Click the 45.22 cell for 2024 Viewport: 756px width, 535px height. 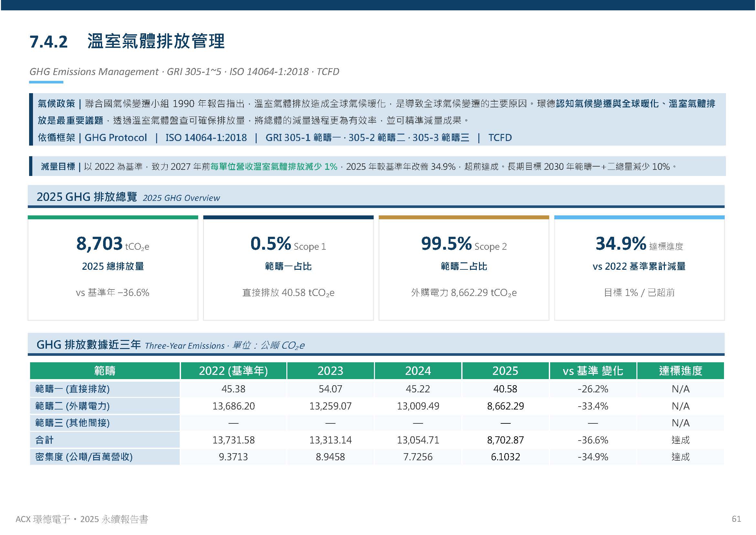[x=418, y=389]
